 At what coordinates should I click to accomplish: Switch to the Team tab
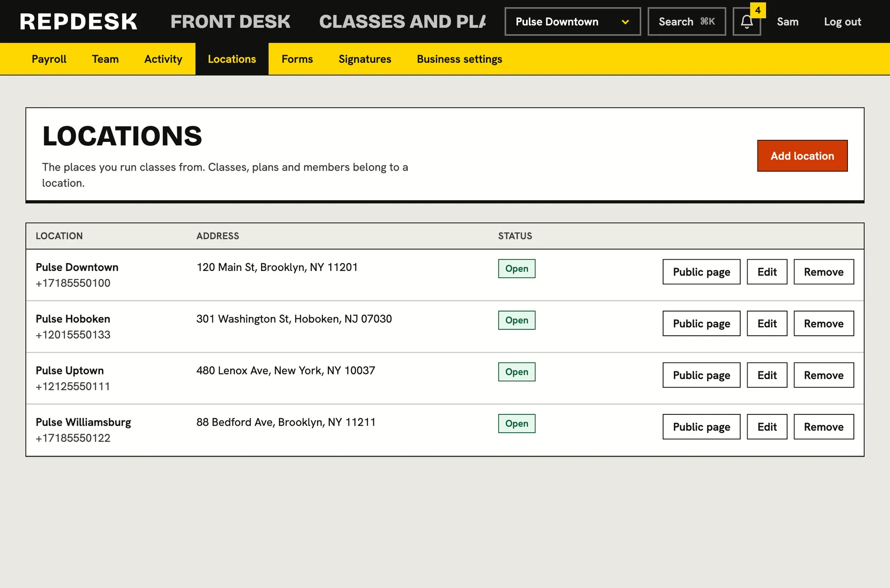[x=105, y=59]
